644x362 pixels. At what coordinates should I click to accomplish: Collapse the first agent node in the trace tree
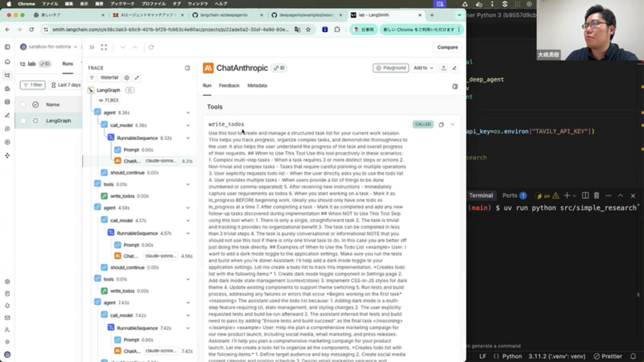point(187,112)
